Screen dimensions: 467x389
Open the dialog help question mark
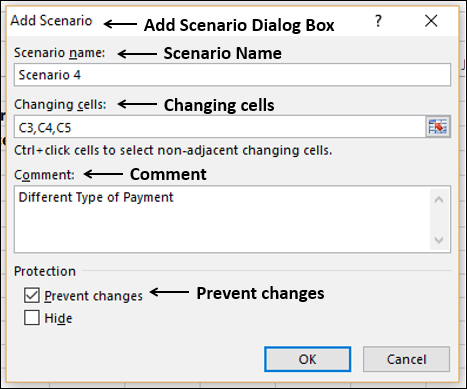pyautogui.click(x=378, y=21)
